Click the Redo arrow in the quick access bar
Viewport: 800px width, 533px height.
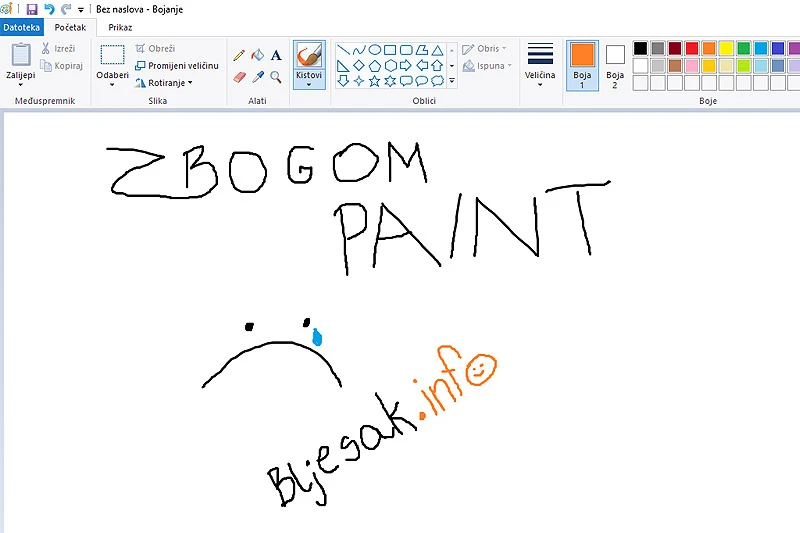66,9
